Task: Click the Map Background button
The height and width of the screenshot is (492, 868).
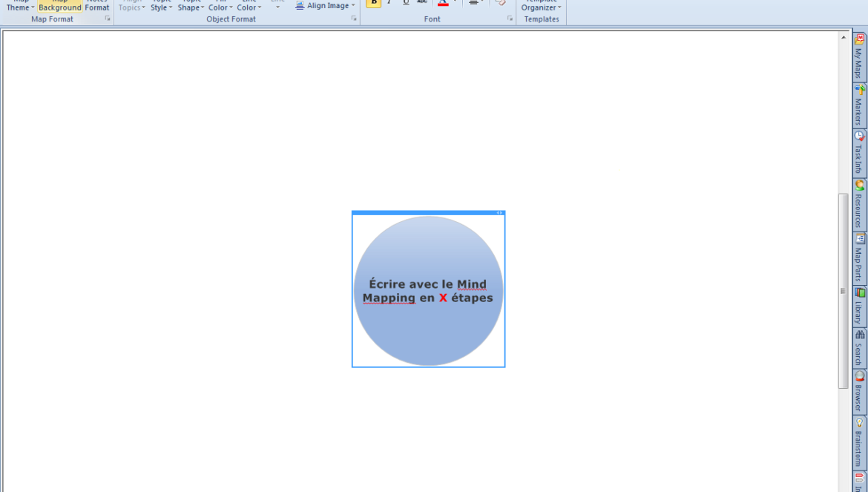Action: (60, 7)
